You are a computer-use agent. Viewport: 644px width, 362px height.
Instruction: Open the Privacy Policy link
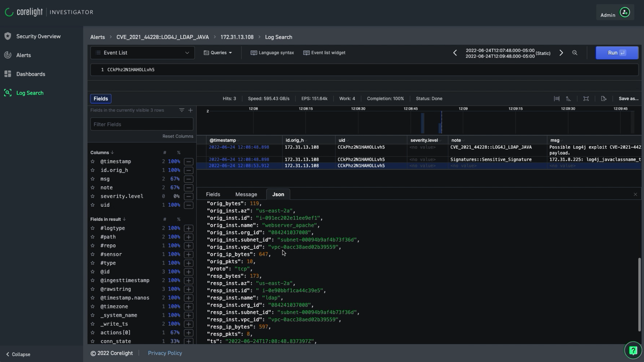tap(165, 353)
